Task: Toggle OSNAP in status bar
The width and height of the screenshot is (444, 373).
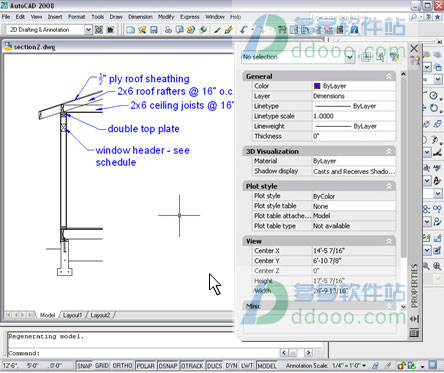Action: point(168,366)
